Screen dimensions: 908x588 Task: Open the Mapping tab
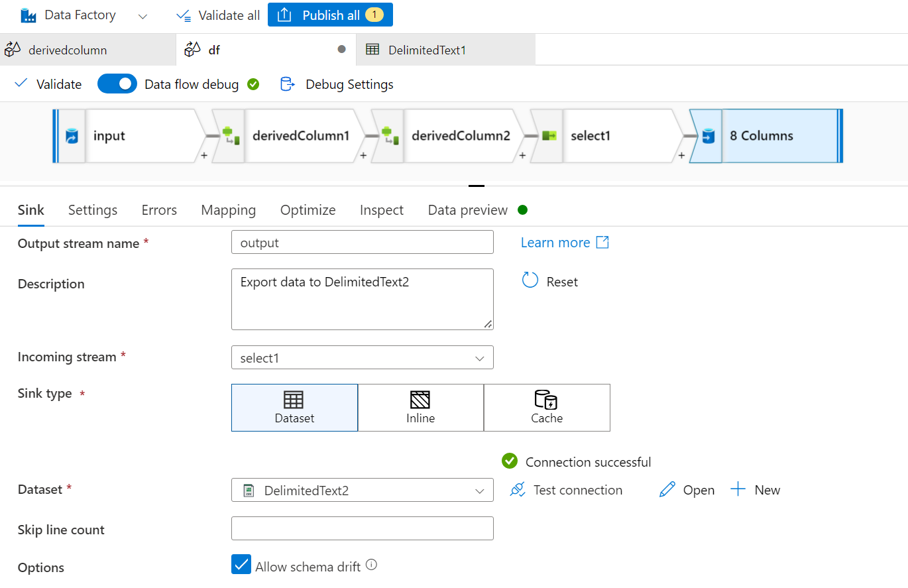[x=229, y=210]
